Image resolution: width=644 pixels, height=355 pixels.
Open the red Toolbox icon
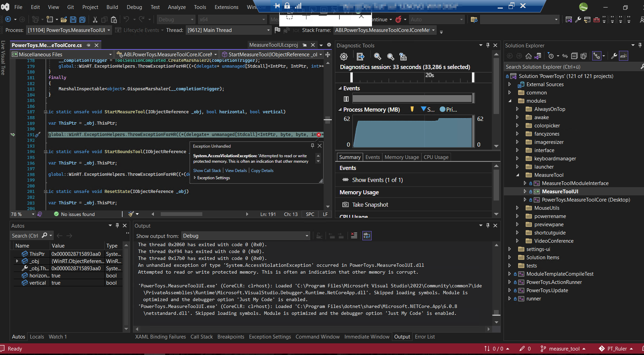(597, 20)
